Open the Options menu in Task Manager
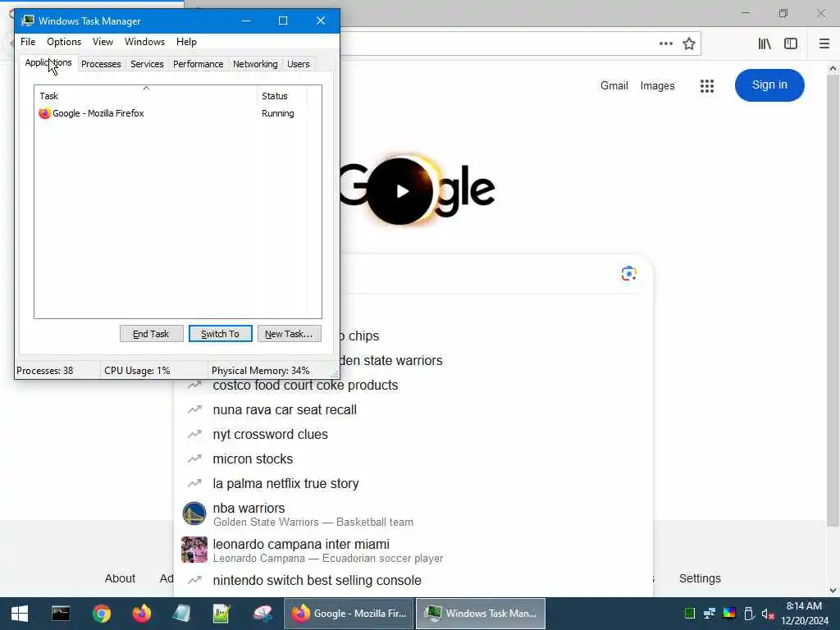This screenshot has width=840, height=630. pos(64,42)
